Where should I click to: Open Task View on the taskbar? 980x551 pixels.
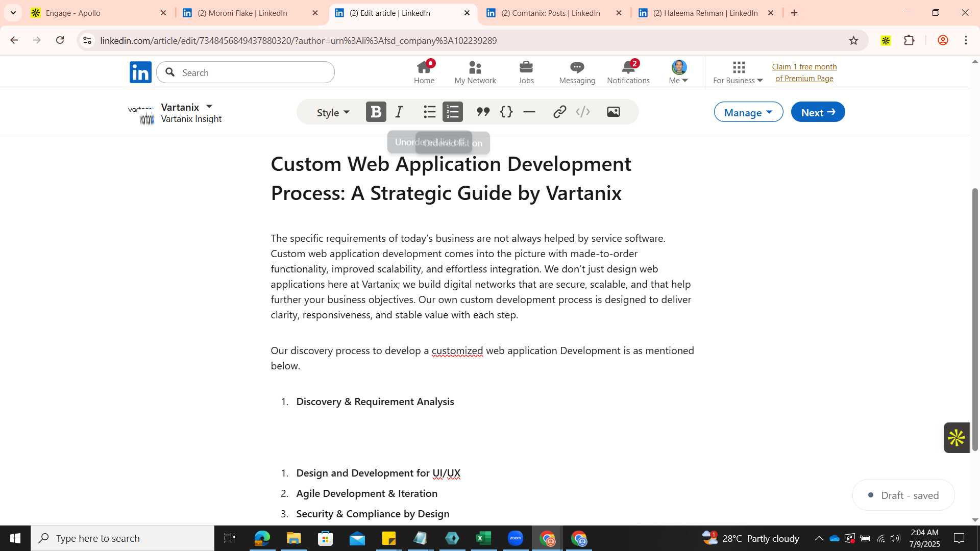point(230,538)
